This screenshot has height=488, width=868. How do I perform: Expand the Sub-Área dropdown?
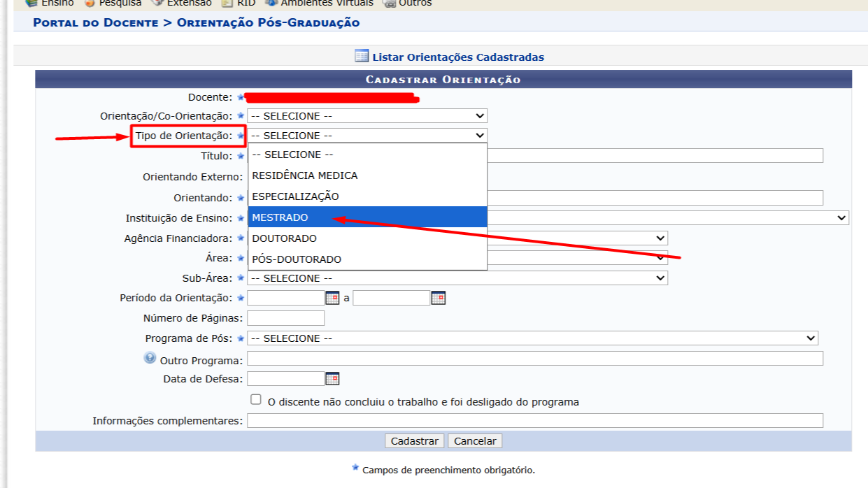[x=458, y=278]
